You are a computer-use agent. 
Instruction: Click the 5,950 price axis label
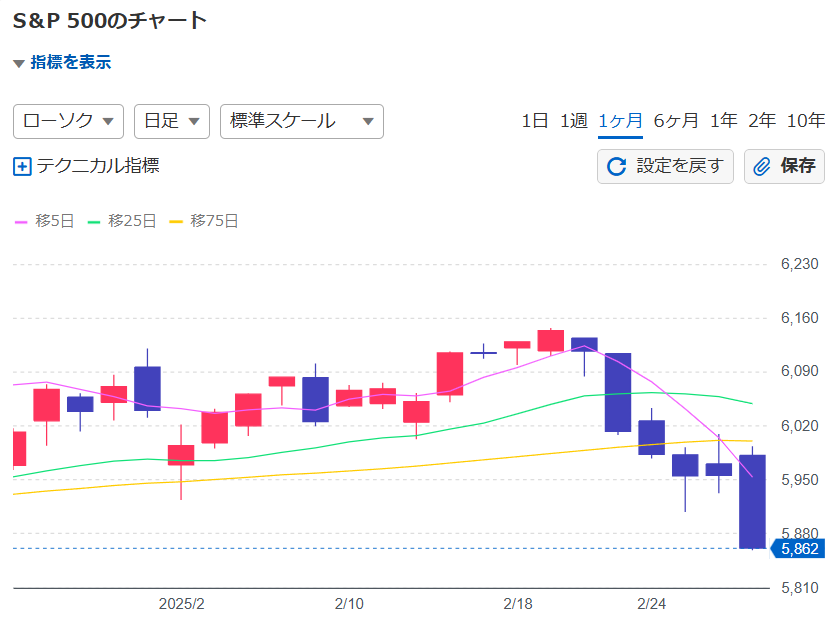pyautogui.click(x=799, y=480)
